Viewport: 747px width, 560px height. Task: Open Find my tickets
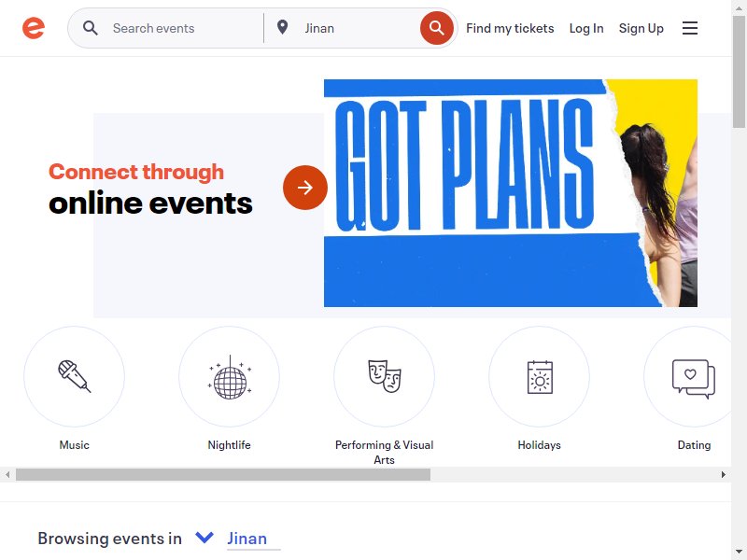510,29
